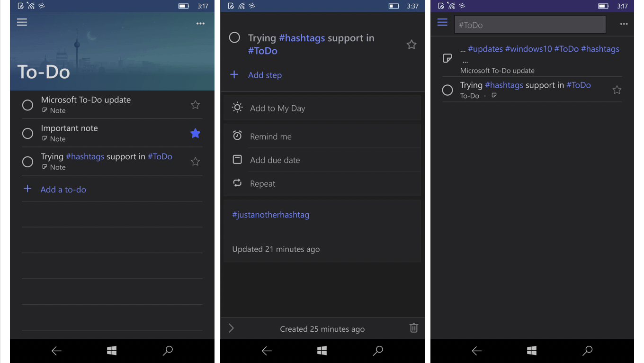644x363 pixels.
Task: Click Repeat option
Action: (322, 183)
